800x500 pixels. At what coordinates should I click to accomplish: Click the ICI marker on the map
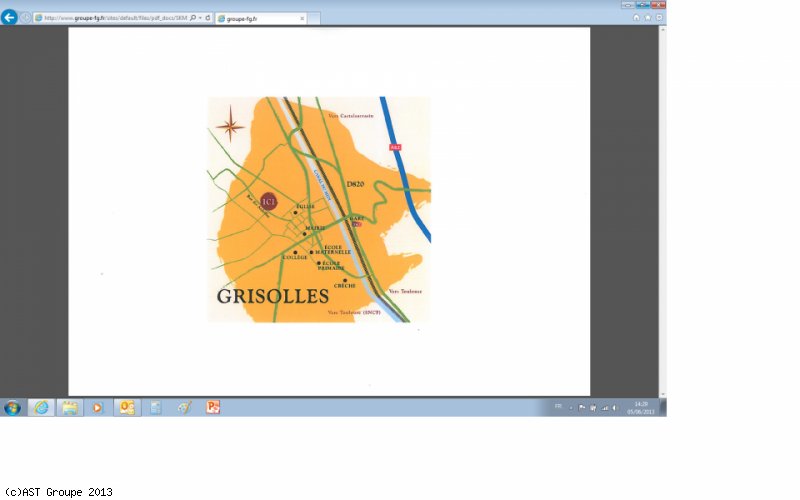click(268, 202)
